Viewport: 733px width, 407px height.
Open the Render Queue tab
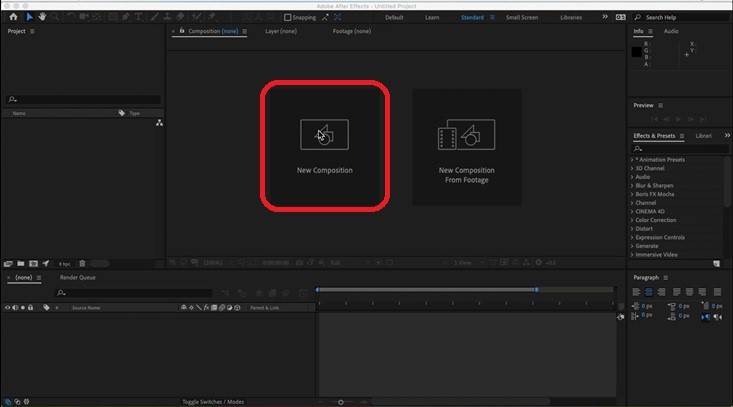coord(78,278)
